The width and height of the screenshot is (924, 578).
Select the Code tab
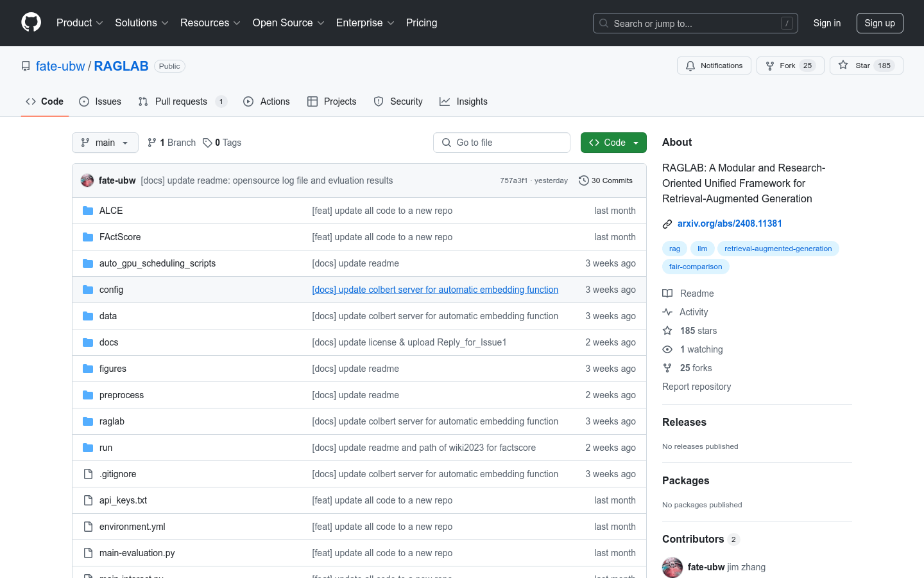pos(44,101)
